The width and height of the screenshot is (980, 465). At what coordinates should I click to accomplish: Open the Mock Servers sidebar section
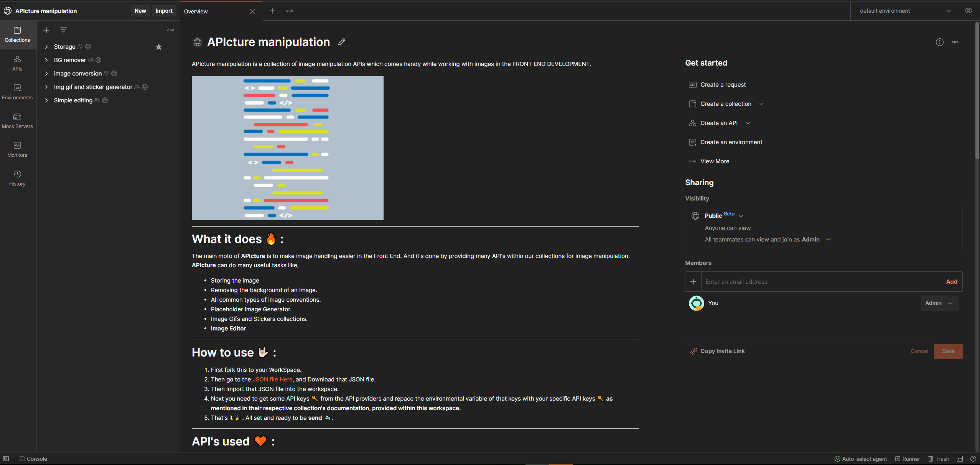(x=17, y=121)
